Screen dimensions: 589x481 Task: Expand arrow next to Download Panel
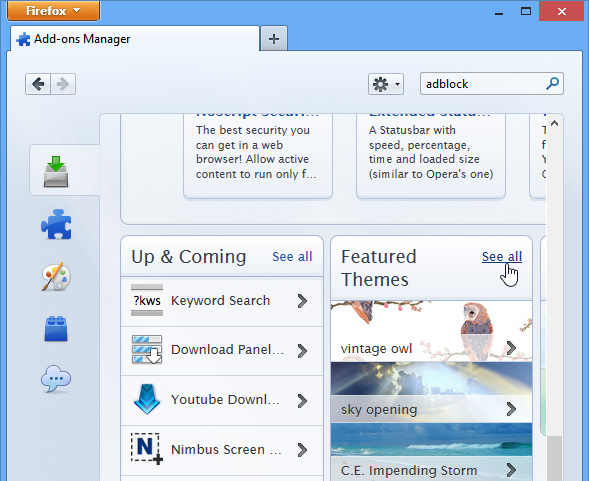click(x=302, y=351)
